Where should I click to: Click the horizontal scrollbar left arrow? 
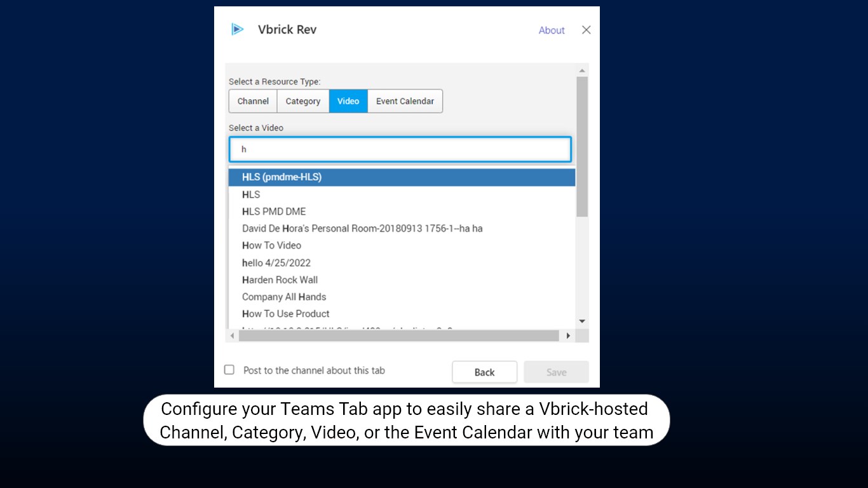point(233,335)
